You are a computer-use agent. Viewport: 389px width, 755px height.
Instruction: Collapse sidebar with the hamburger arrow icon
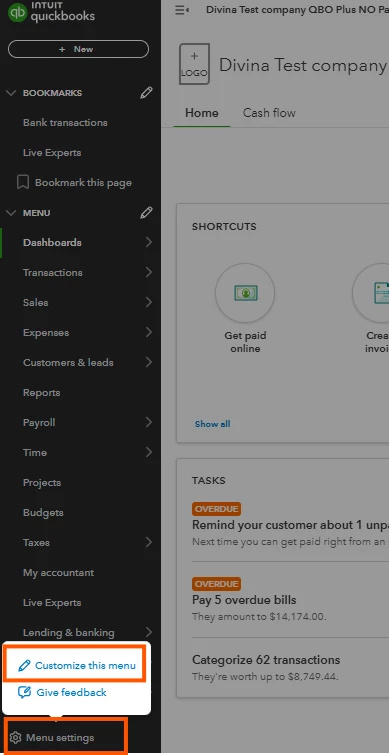pos(182,10)
